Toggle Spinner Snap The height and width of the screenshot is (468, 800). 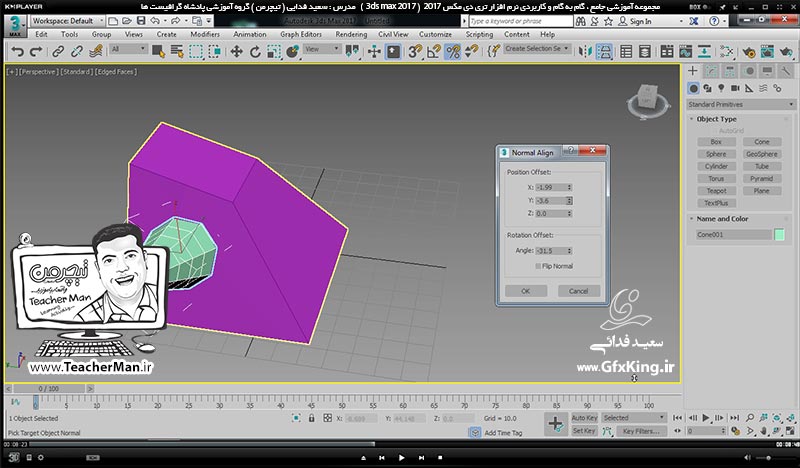pyautogui.click(x=471, y=52)
